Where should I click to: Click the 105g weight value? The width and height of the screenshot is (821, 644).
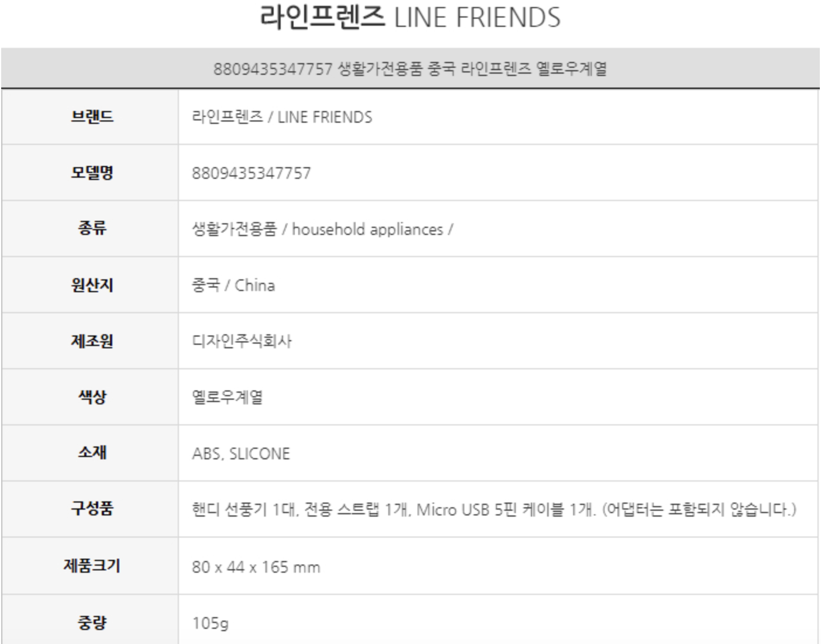[211, 623]
